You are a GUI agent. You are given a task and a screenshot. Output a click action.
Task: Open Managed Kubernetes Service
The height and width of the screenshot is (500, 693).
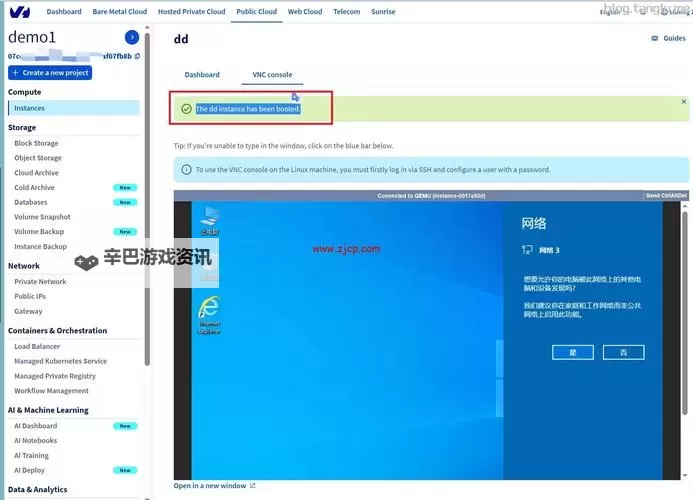[61, 361]
